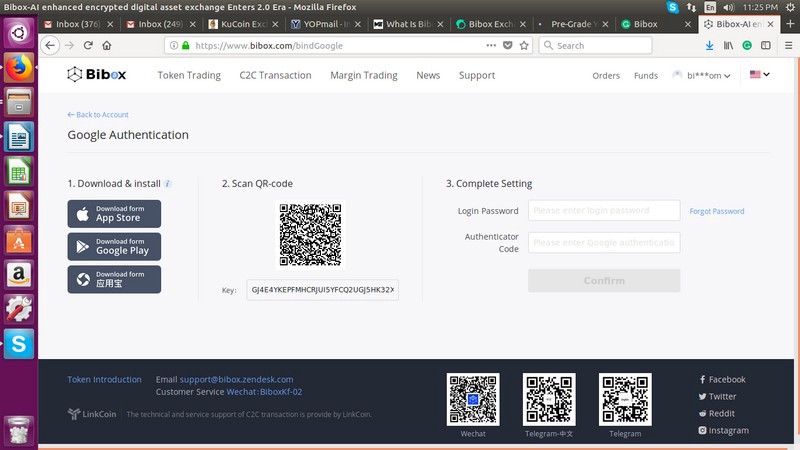The width and height of the screenshot is (800, 450).
Task: Open Instagram footer link
Action: click(x=723, y=430)
